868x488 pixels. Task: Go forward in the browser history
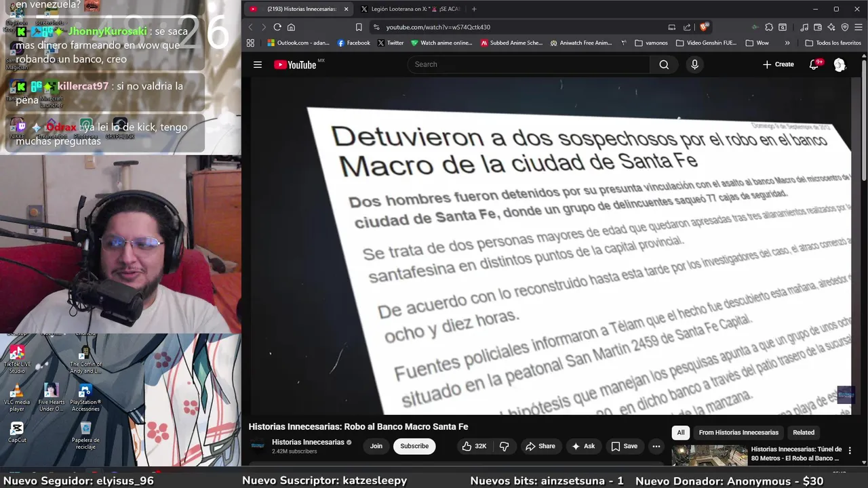click(263, 27)
